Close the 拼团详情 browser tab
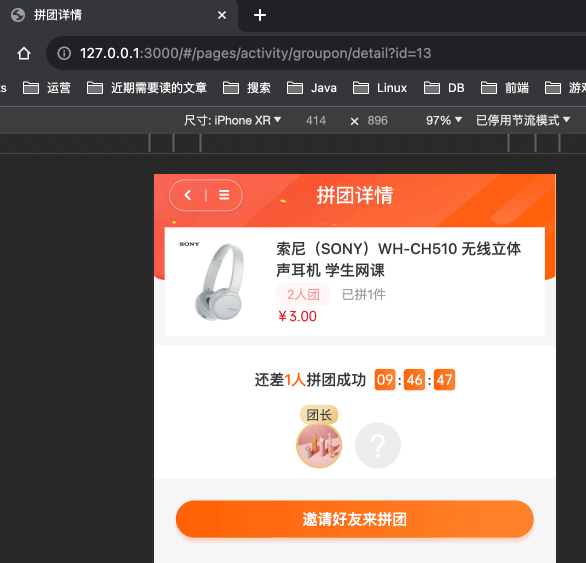The width and height of the screenshot is (586, 563). pyautogui.click(x=222, y=15)
